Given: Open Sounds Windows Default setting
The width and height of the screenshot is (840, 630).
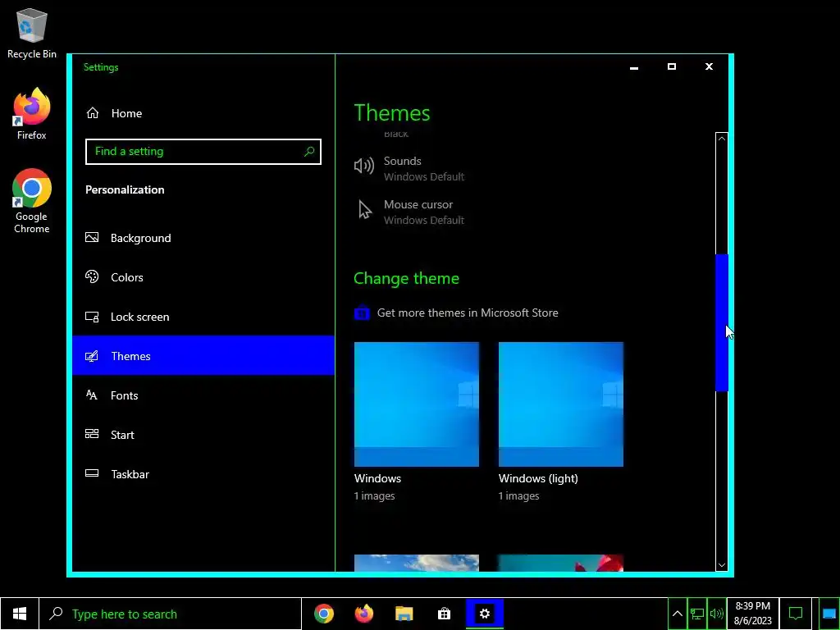Looking at the screenshot, I should coord(410,168).
